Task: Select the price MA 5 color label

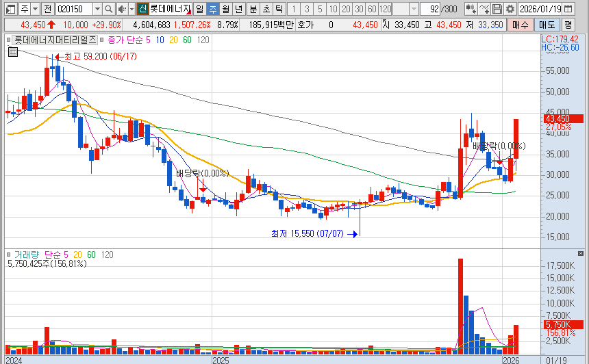Action: pyautogui.click(x=148, y=40)
